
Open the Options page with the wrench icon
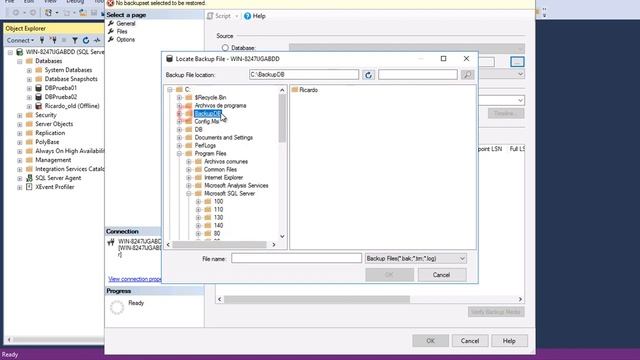pyautogui.click(x=111, y=40)
